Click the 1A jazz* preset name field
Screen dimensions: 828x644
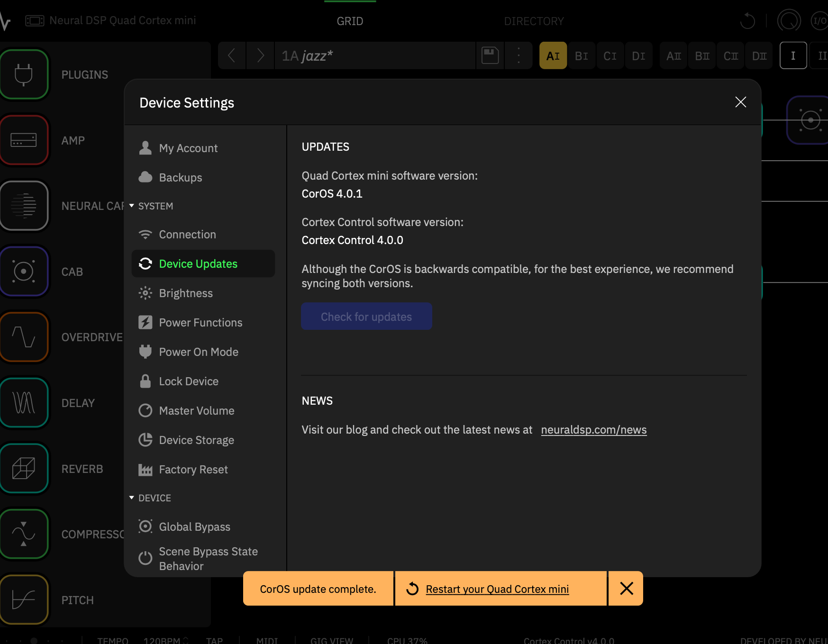pyautogui.click(x=375, y=55)
